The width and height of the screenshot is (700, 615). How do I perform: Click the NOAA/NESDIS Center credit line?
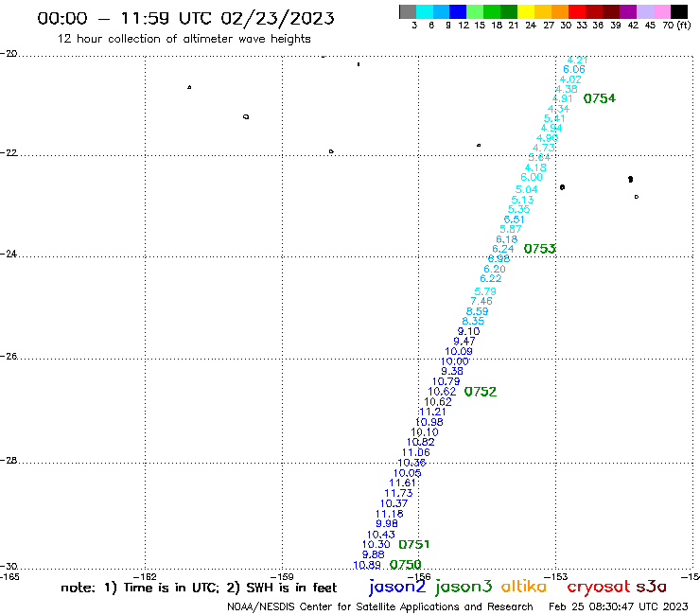[380, 607]
